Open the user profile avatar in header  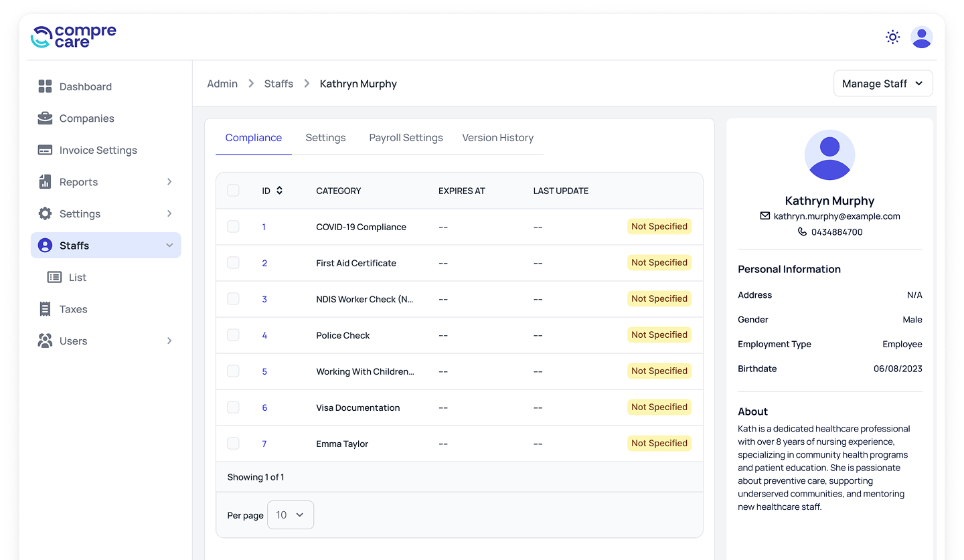[x=921, y=37]
